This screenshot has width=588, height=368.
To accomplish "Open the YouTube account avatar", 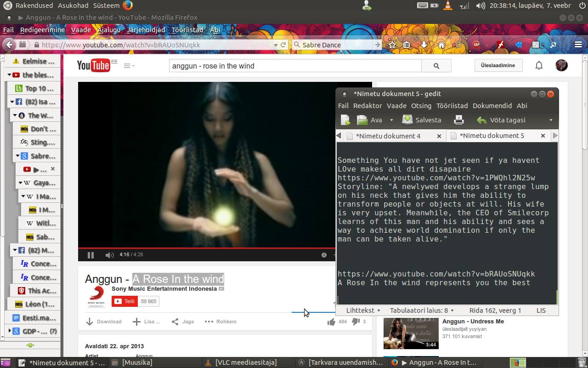I will pos(561,65).
